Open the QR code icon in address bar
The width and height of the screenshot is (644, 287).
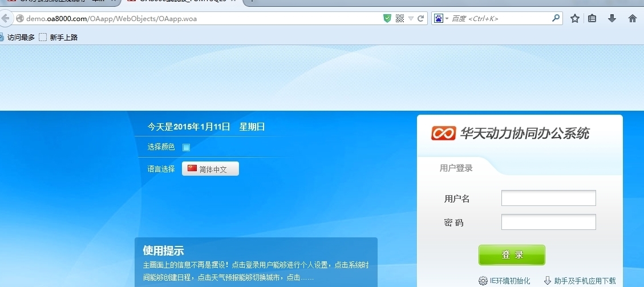point(400,18)
